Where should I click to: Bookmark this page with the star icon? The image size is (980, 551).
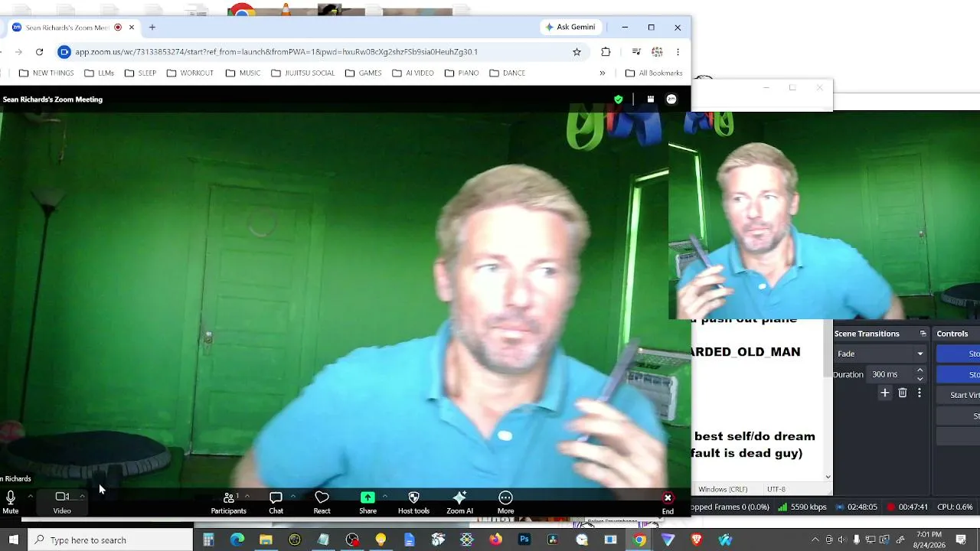point(577,52)
